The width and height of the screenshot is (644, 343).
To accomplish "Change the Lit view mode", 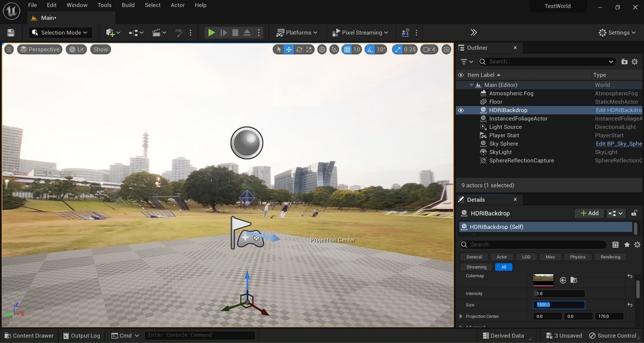I will tap(76, 49).
